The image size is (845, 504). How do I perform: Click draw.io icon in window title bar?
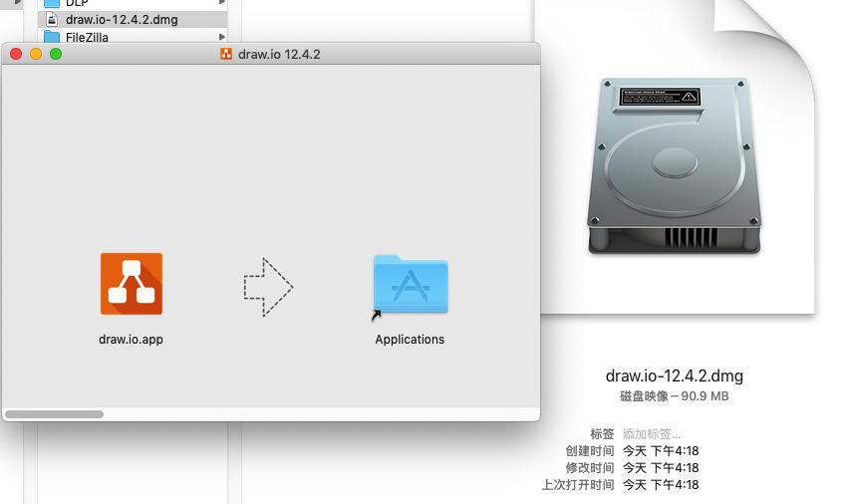click(226, 54)
